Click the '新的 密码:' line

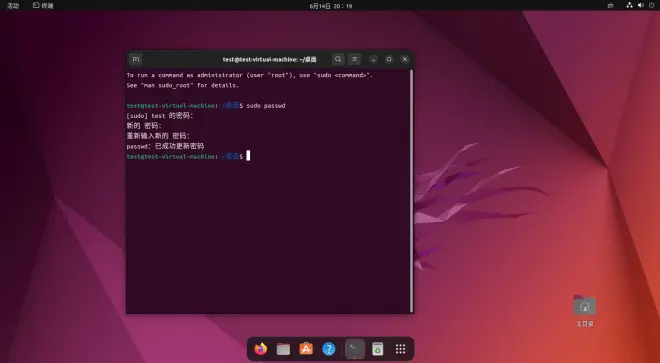click(x=144, y=126)
